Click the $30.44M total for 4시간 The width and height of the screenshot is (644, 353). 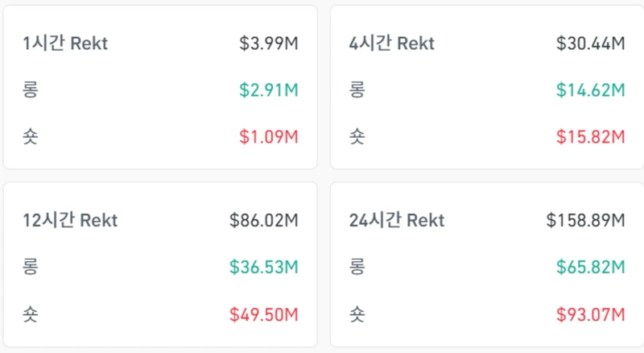tap(591, 44)
